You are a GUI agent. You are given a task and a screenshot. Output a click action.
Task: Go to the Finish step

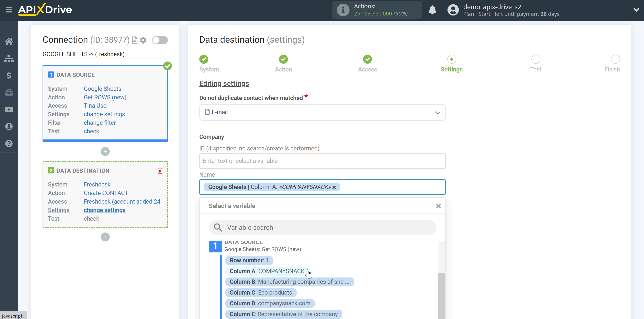coord(615,59)
